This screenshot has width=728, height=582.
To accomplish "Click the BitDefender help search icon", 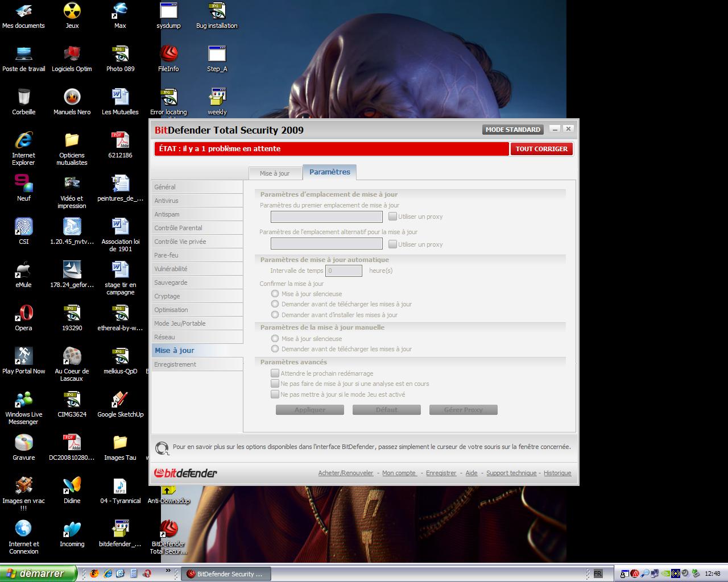I will point(162,448).
